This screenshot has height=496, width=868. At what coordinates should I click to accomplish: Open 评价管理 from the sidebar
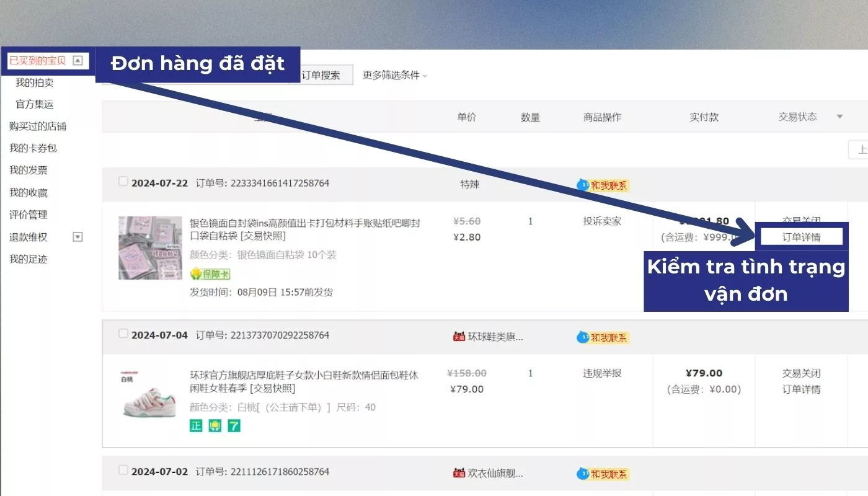[x=30, y=215]
